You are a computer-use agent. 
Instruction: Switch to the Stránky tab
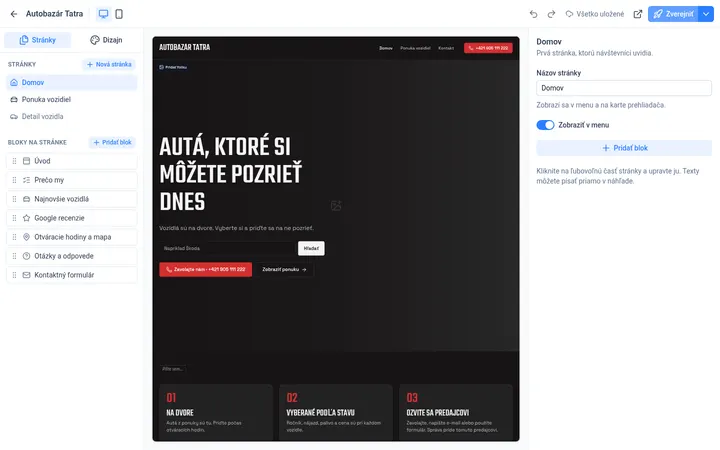pyautogui.click(x=38, y=40)
